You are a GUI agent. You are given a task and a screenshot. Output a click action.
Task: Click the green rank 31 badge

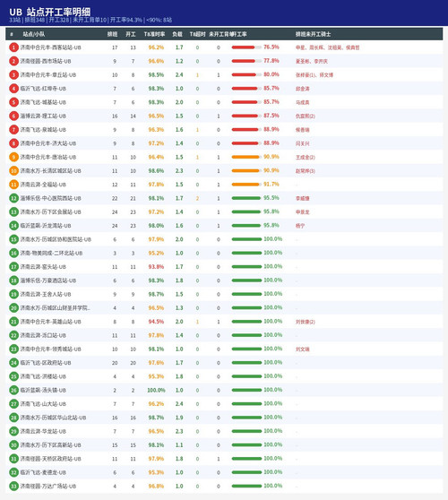tap(13, 459)
